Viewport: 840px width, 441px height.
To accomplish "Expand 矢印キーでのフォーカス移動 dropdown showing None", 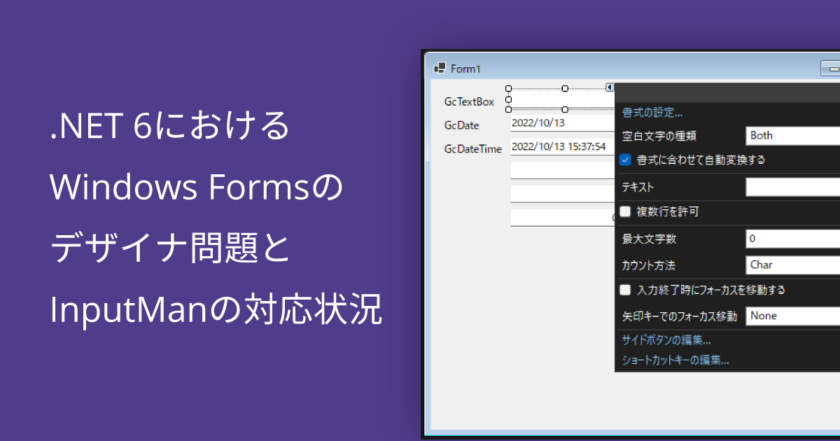I will pos(792,316).
